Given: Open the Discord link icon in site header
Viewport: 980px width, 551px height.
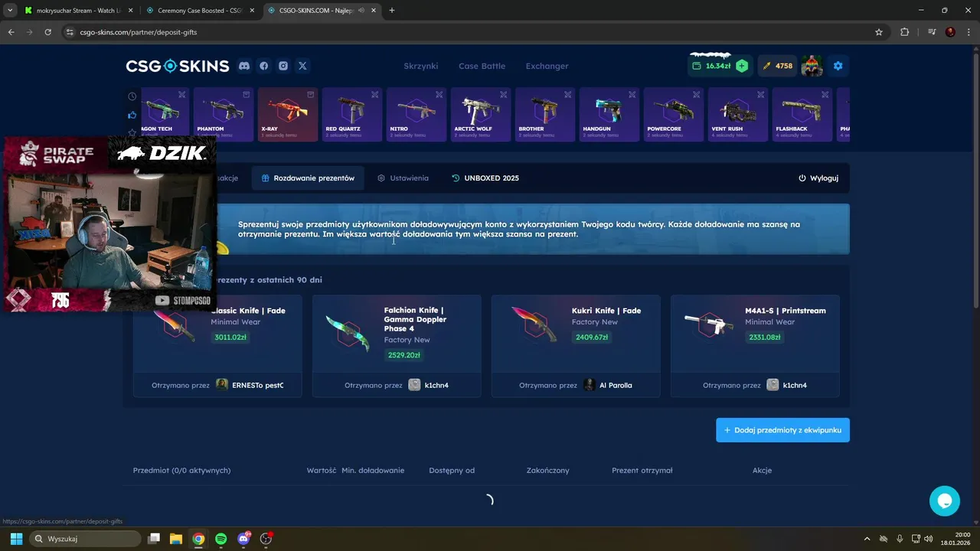Looking at the screenshot, I should pos(244,66).
